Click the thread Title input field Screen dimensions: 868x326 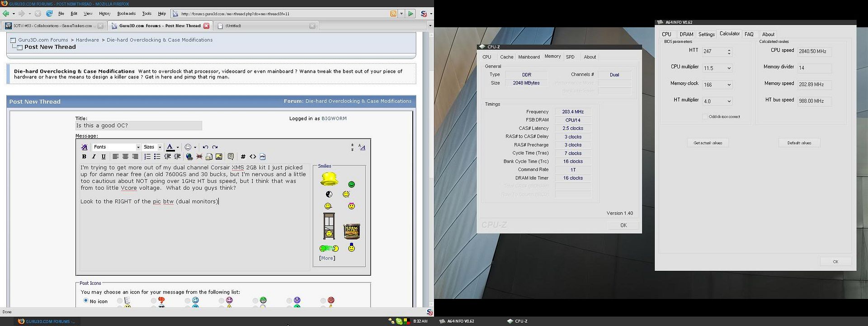click(x=139, y=126)
